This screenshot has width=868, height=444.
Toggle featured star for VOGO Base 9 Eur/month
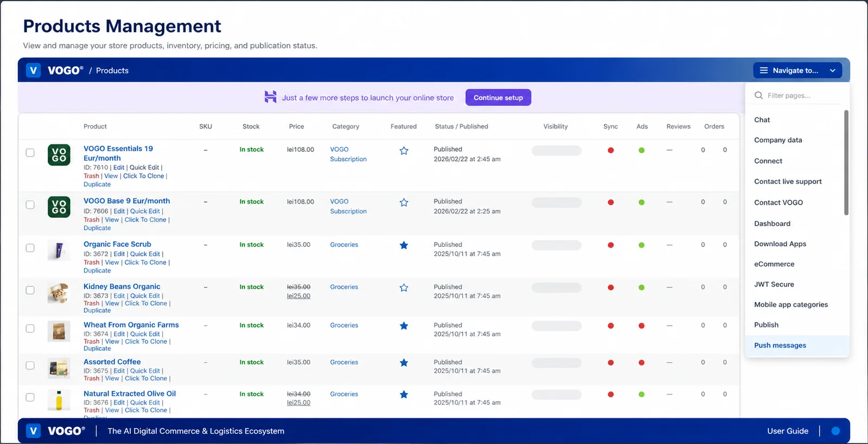point(404,202)
